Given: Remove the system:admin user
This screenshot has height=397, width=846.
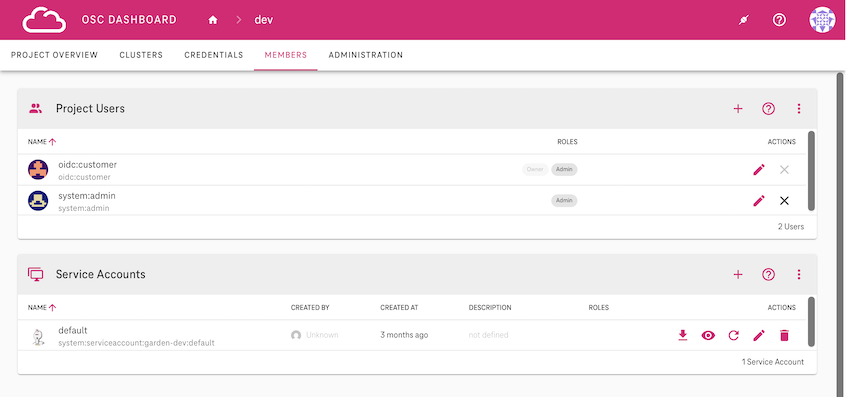Looking at the screenshot, I should (x=784, y=201).
